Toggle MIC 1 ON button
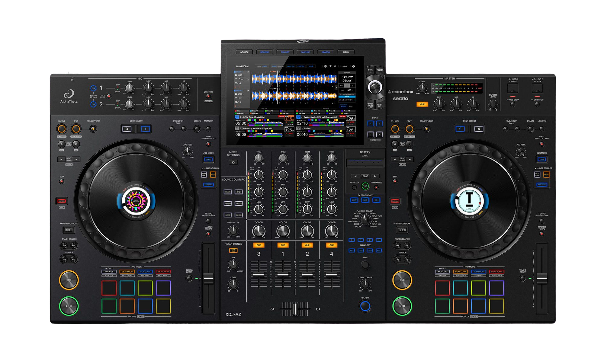Screen dimensions: 604x364 pyautogui.click(x=93, y=88)
